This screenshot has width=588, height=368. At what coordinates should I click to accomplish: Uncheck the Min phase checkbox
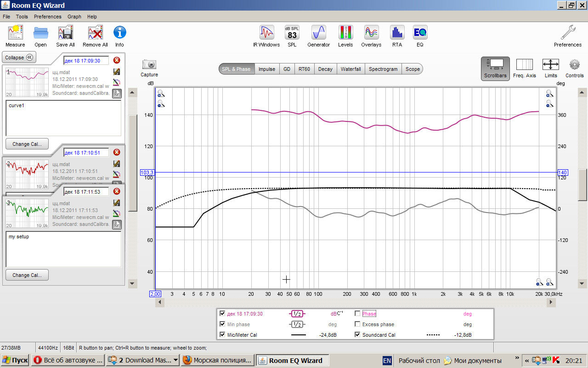pos(223,324)
